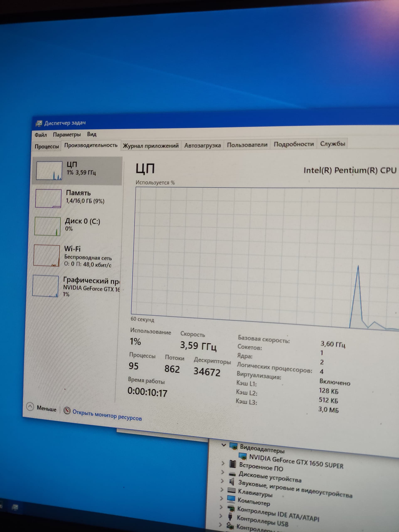Select the Производительность tab
The image size is (399, 532).
tap(91, 145)
